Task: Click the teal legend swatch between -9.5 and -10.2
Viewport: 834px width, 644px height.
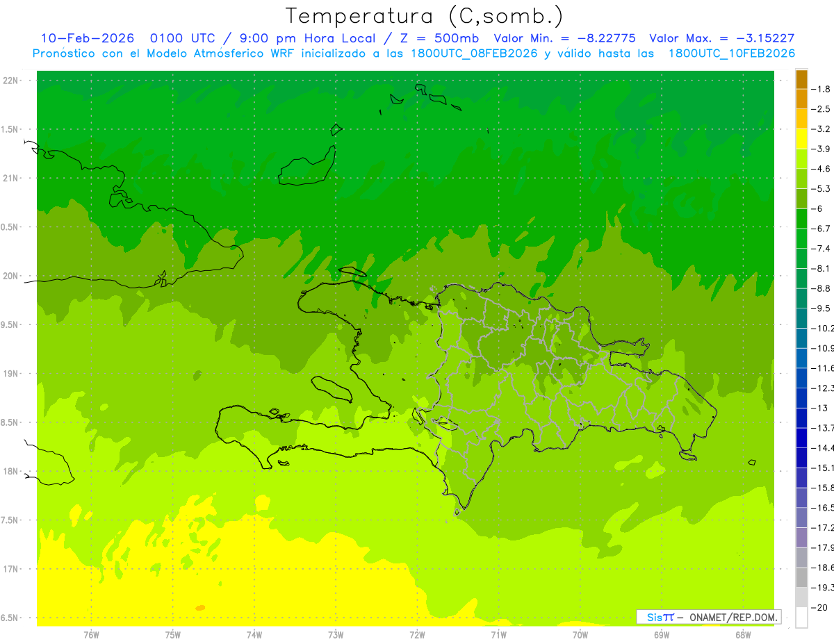Action: pos(801,318)
